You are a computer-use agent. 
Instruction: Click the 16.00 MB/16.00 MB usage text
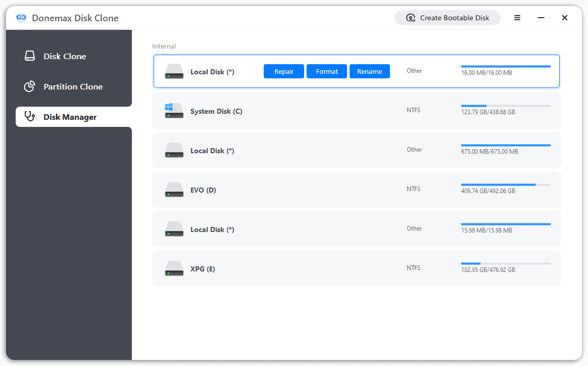click(486, 73)
